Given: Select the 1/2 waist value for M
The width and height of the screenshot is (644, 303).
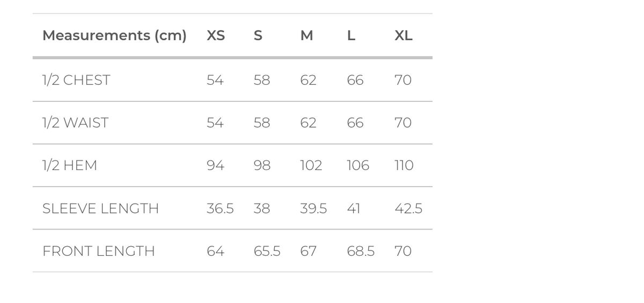Looking at the screenshot, I should click(x=308, y=123).
